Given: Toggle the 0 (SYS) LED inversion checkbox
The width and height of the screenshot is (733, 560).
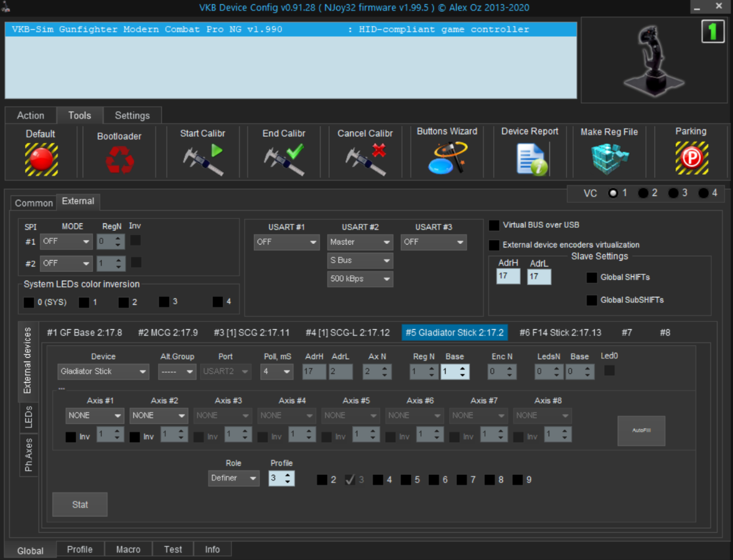Looking at the screenshot, I should click(x=29, y=302).
